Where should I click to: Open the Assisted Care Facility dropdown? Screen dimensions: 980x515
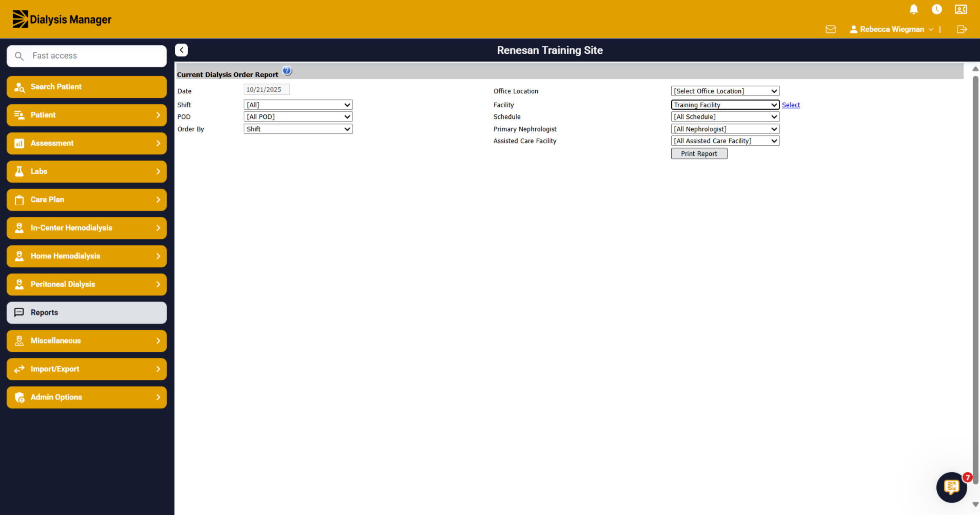(x=725, y=141)
